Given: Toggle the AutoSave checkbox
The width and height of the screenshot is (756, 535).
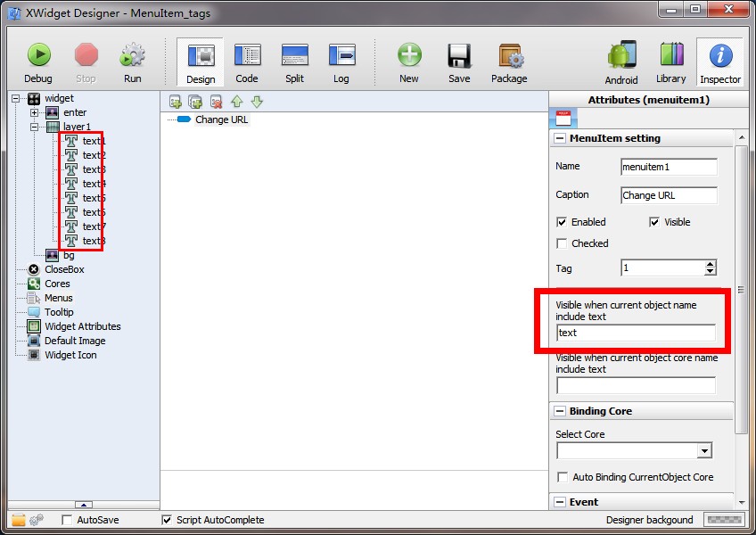Looking at the screenshot, I should click(67, 520).
